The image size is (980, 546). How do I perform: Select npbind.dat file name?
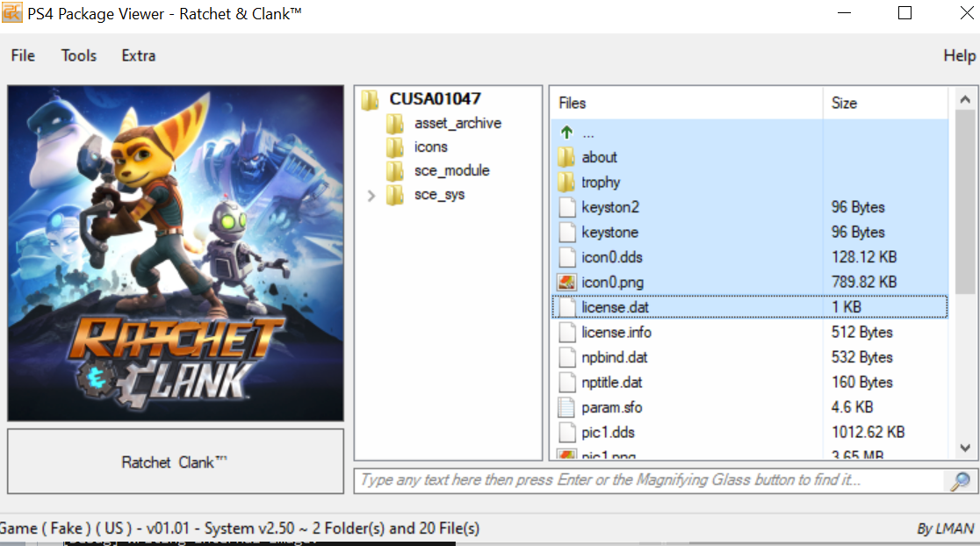pyautogui.click(x=615, y=356)
